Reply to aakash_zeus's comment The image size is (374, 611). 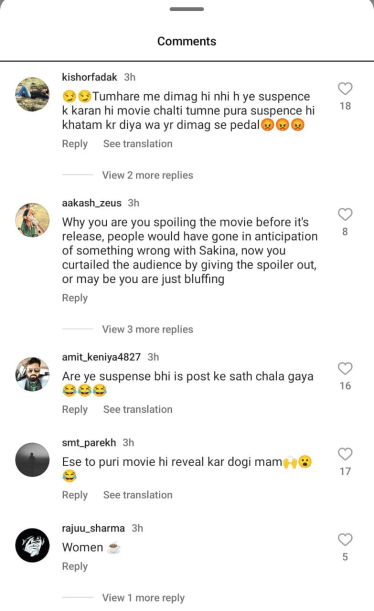(75, 298)
